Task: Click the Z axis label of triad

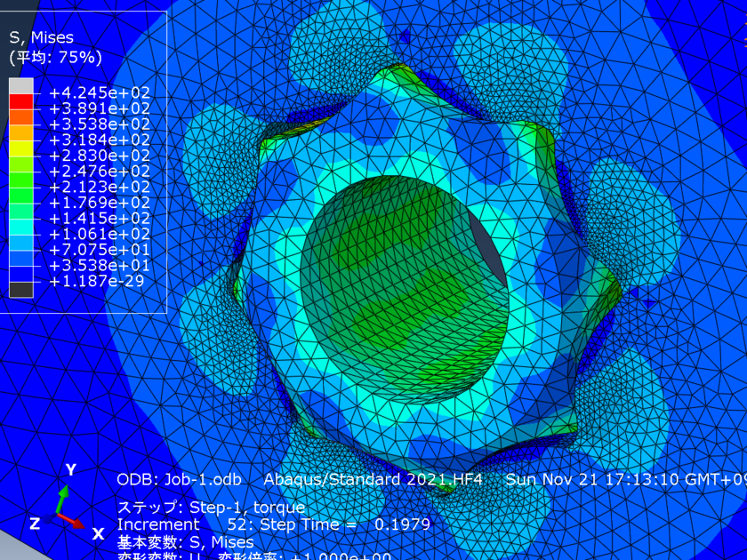Action: pos(35,524)
